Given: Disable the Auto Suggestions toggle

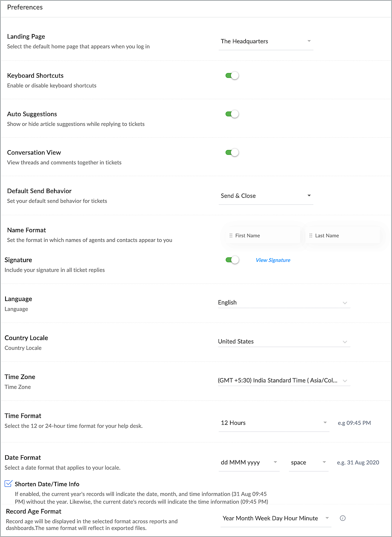Looking at the screenshot, I should pos(232,114).
